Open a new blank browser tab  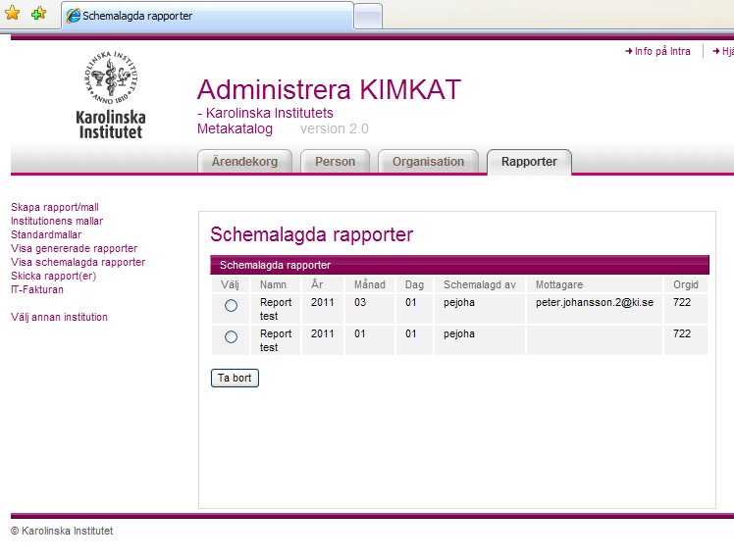click(368, 17)
